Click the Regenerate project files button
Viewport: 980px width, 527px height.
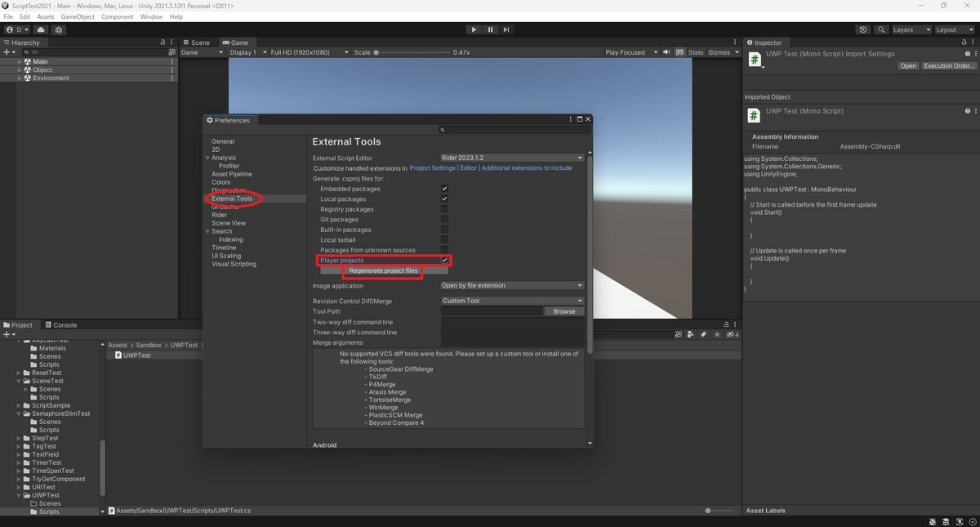click(384, 270)
